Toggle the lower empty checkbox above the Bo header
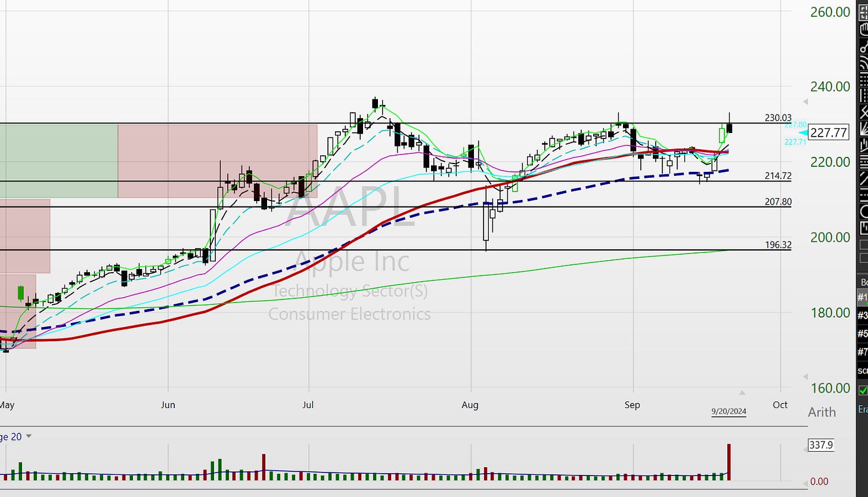 point(863,258)
